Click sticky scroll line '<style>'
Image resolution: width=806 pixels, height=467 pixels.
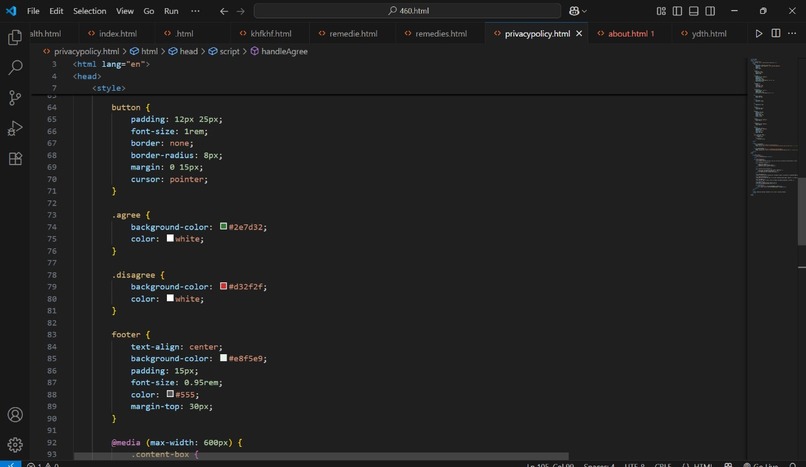[108, 88]
